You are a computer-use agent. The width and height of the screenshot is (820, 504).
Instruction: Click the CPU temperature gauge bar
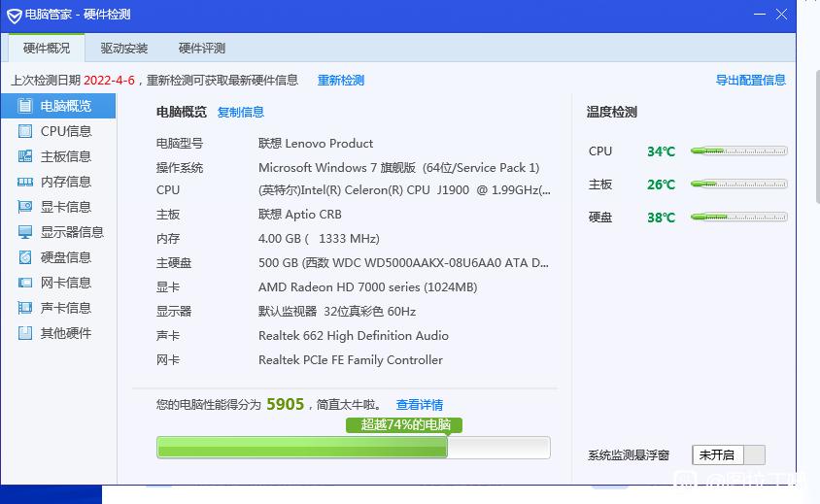coord(738,151)
